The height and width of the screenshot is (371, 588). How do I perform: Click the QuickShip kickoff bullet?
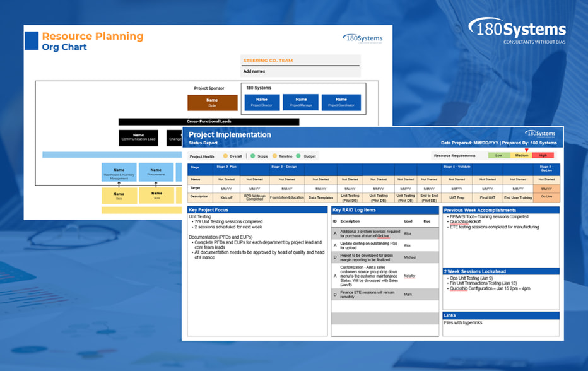point(465,221)
